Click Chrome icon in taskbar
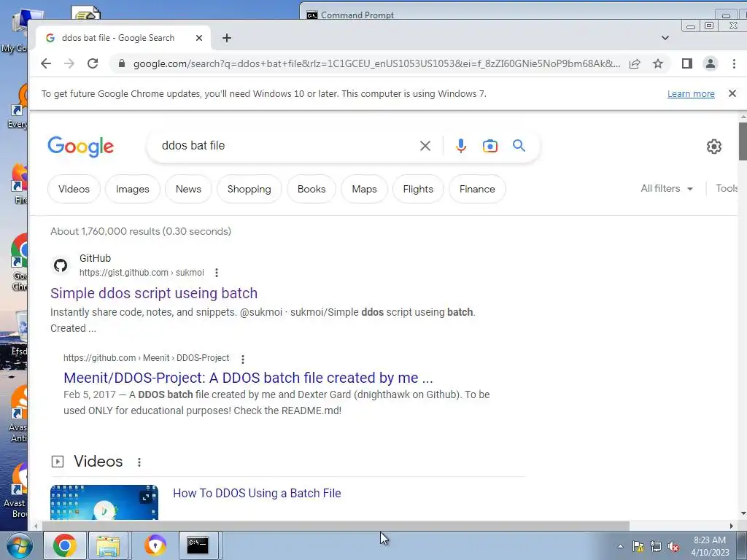 [x=65, y=545]
